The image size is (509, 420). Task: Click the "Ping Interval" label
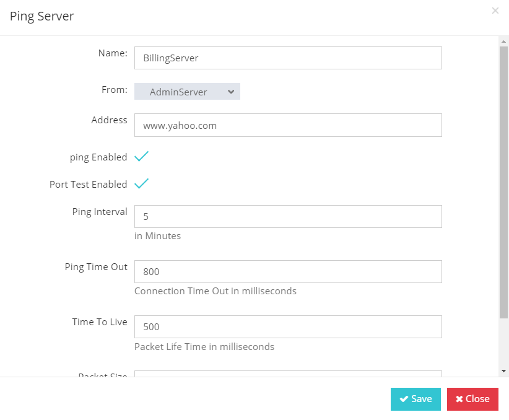pyautogui.click(x=100, y=212)
